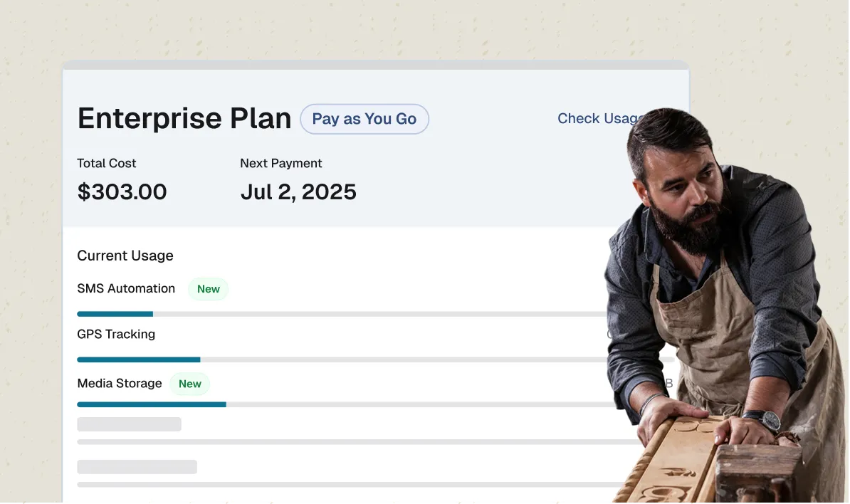Click the SMS Automation usage label
Viewport: 850px width, 504px height.
(x=126, y=288)
